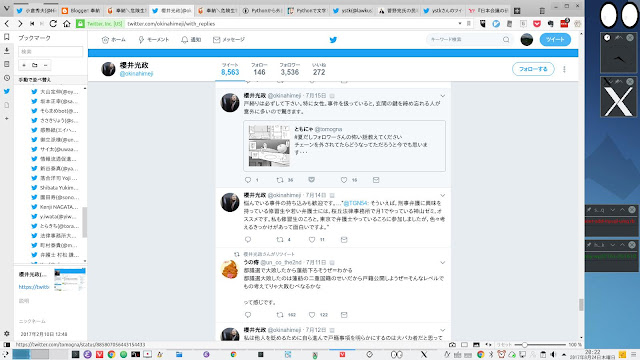The height and width of the screenshot is (360, 640).
Task: Toggle tab tiling icon in status bar
Action: tap(464, 345)
